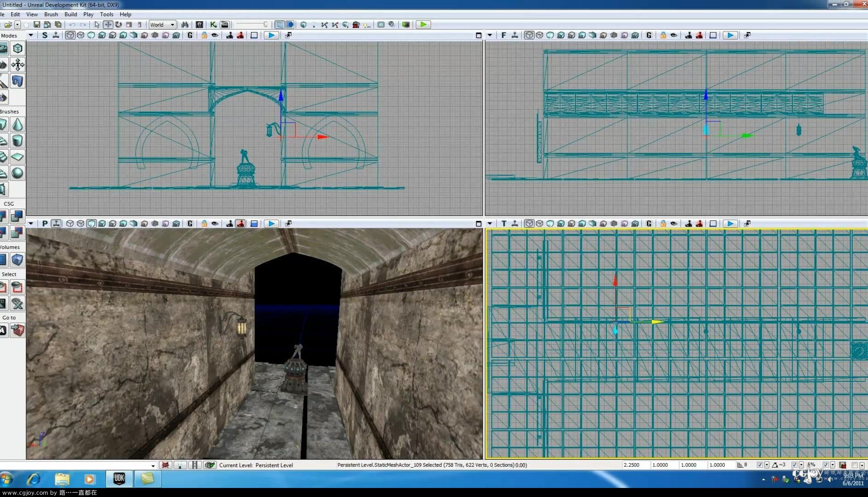Toggle the rightmost empty status bar checkbox
This screenshot has width=868, height=497.
pyautogui.click(x=855, y=465)
